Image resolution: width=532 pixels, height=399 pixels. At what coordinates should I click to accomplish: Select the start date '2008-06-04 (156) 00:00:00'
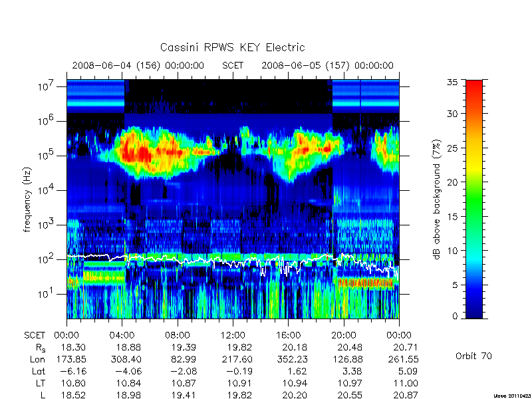138,65
